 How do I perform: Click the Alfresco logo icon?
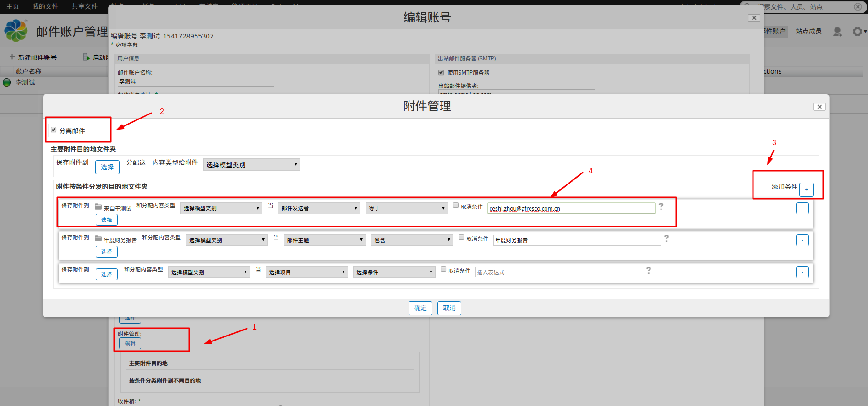16,31
